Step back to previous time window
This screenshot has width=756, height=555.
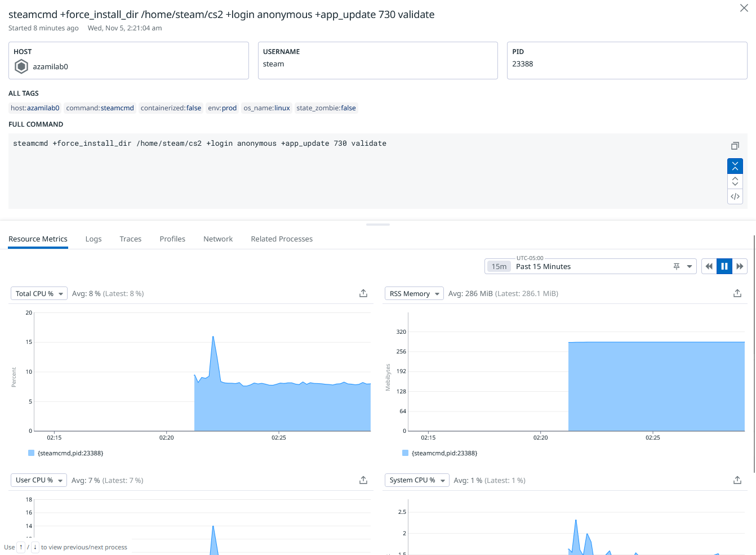tap(709, 266)
